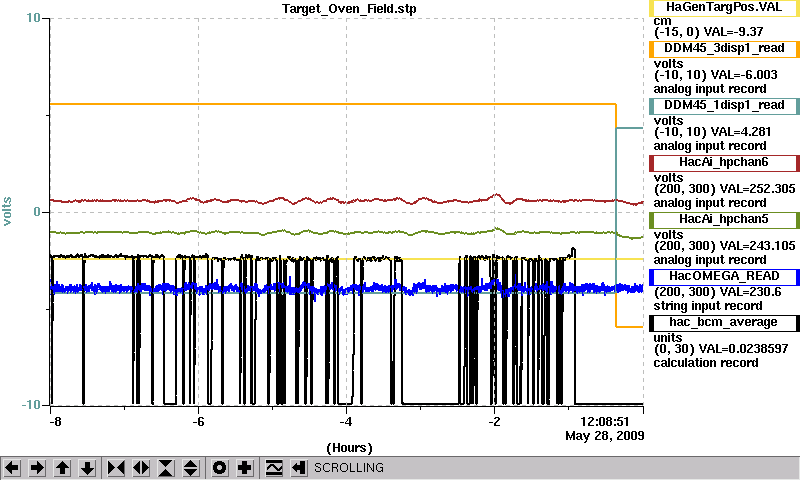Select the HacOMEGA_READ legend entry

724,277
